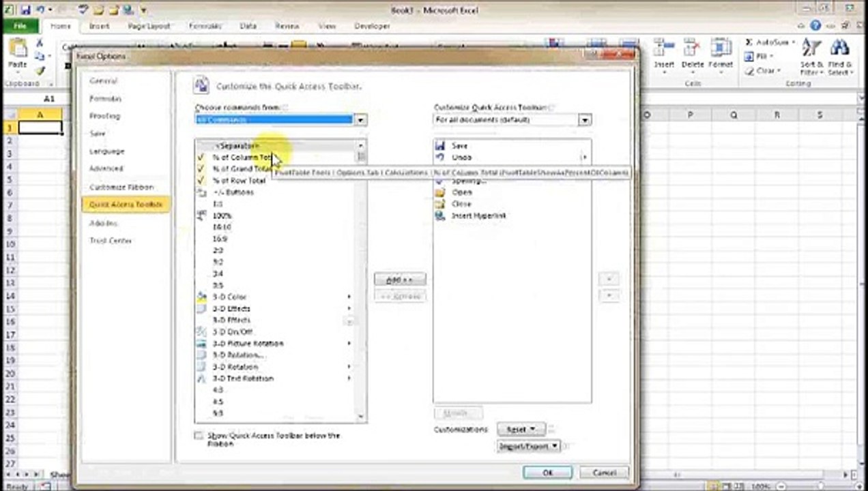The image size is (868, 491).
Task: Select column P header in the worksheet
Action: [690, 115]
